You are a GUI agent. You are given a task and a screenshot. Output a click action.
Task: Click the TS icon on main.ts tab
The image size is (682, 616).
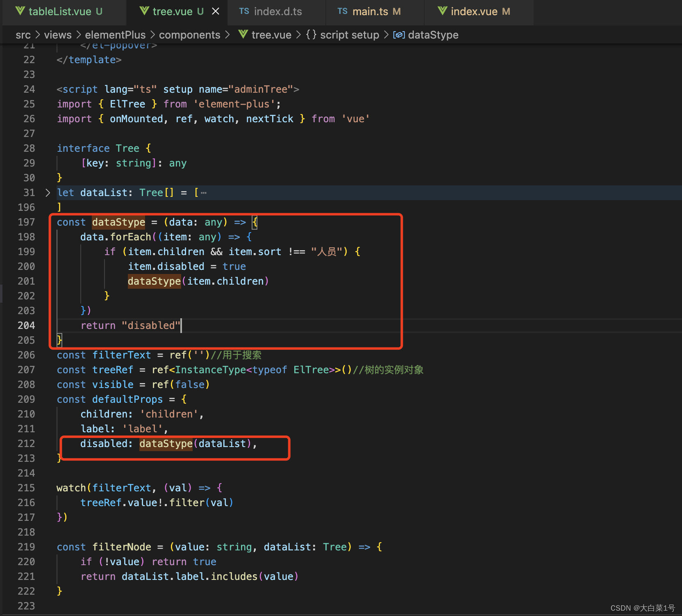point(343,11)
